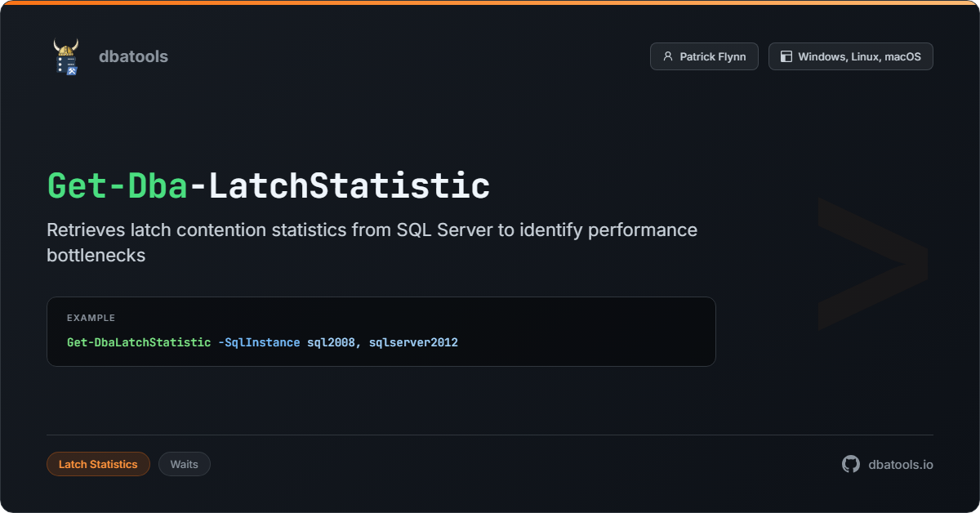Select the Latch Statistics tag
Image resolution: width=980 pixels, height=513 pixels.
pyautogui.click(x=98, y=464)
